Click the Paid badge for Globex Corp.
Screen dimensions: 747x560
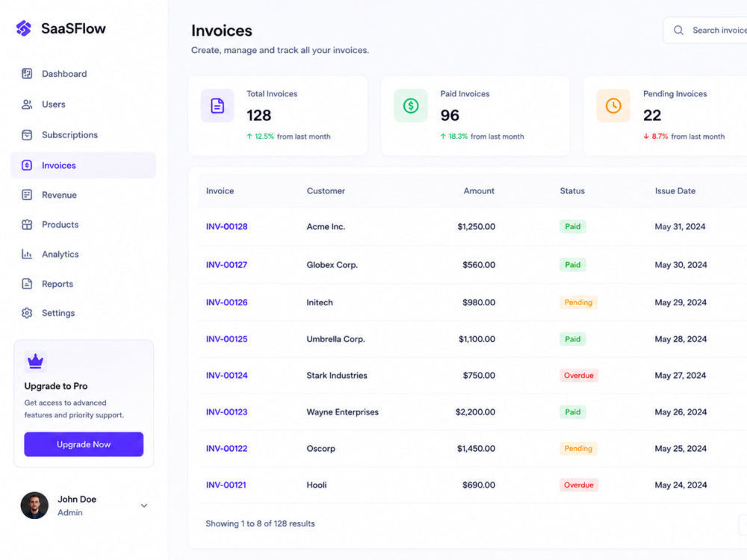pos(573,265)
